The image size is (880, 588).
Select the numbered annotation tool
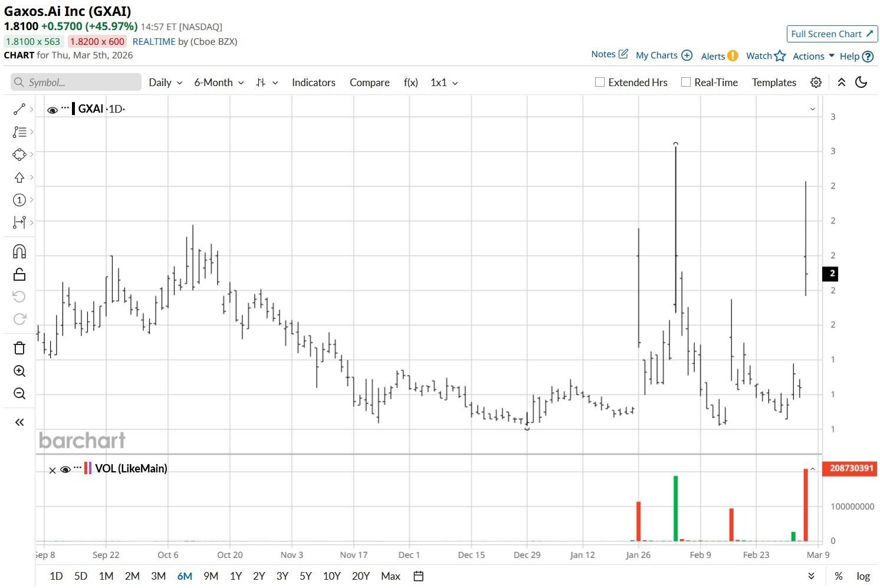[x=19, y=200]
